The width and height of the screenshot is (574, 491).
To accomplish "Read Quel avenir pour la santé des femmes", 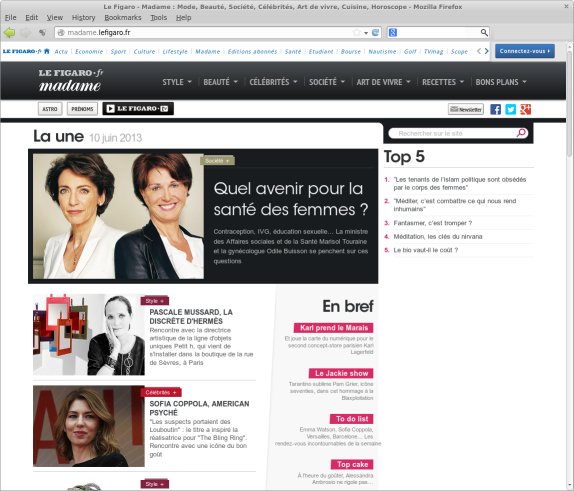I will [291, 199].
